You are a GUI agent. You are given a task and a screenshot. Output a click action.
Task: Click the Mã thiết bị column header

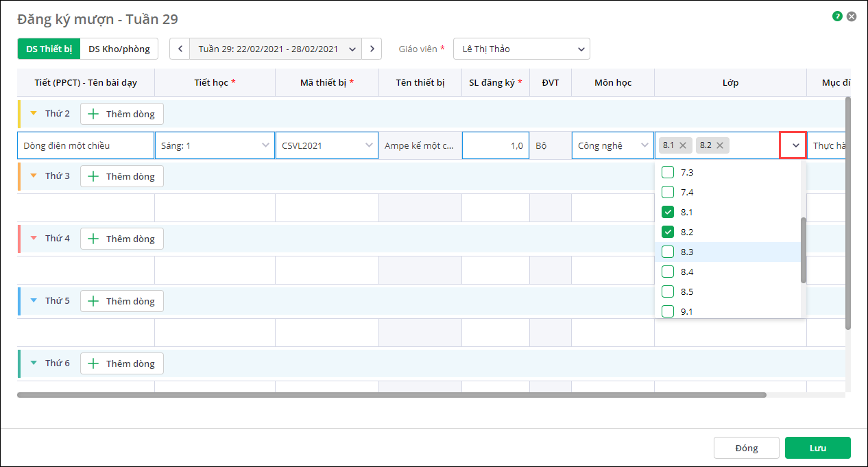tap(327, 82)
